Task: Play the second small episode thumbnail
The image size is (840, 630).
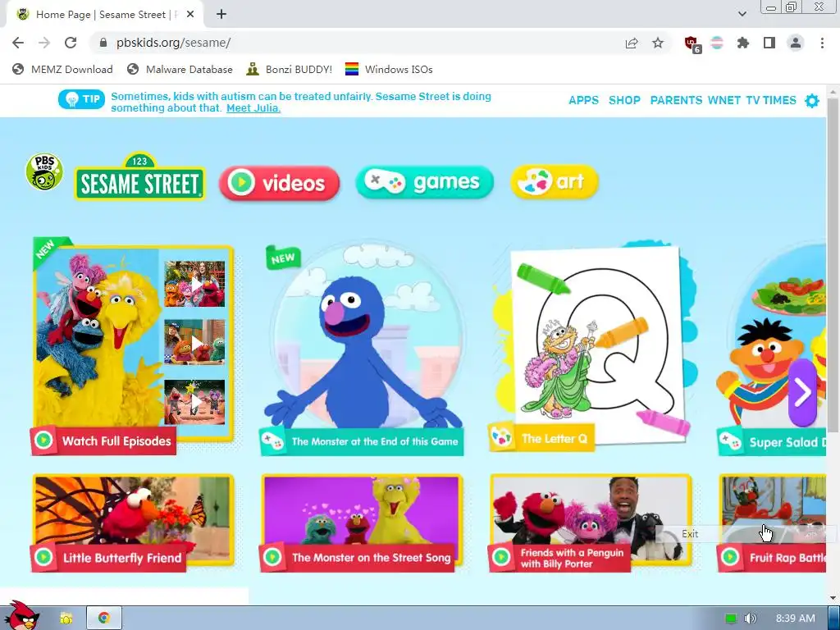Action: coord(194,343)
